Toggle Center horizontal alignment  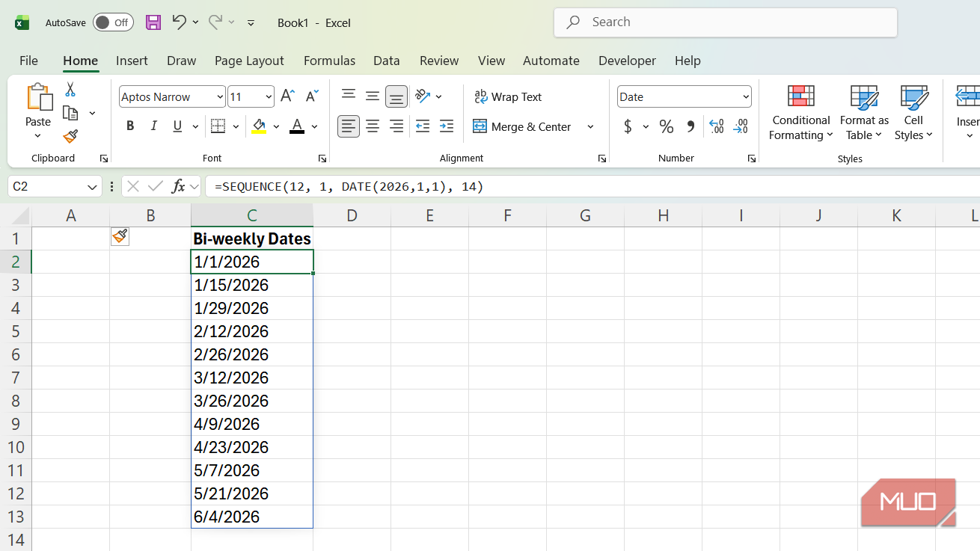coord(373,126)
